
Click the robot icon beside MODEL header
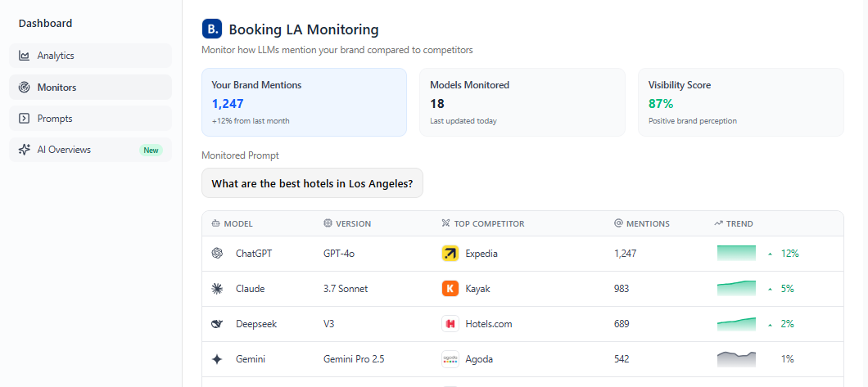(216, 223)
